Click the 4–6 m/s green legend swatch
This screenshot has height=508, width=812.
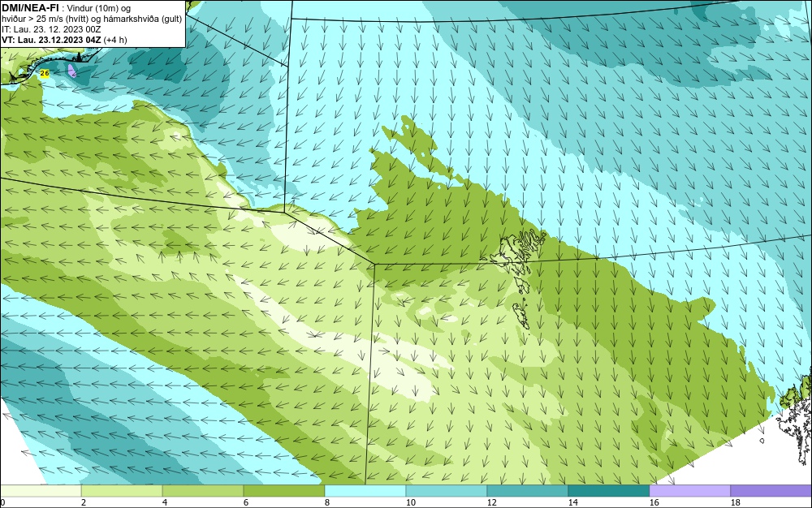203,490
